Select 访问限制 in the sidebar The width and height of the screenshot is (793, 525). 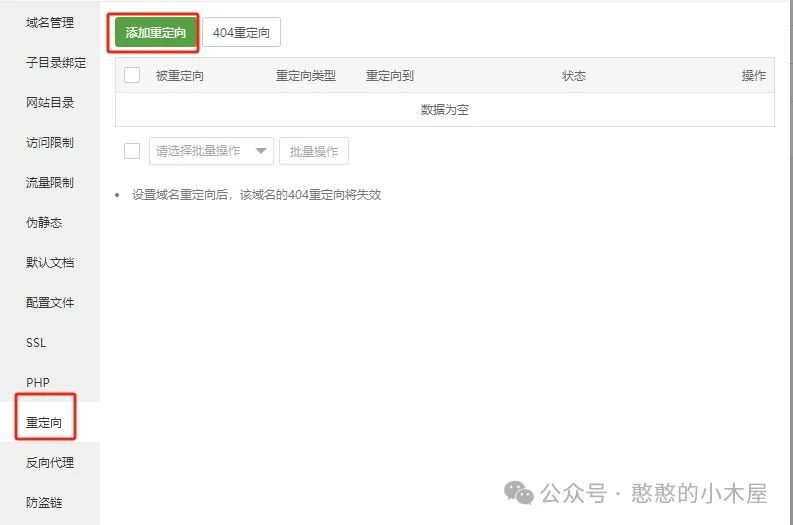(50, 142)
